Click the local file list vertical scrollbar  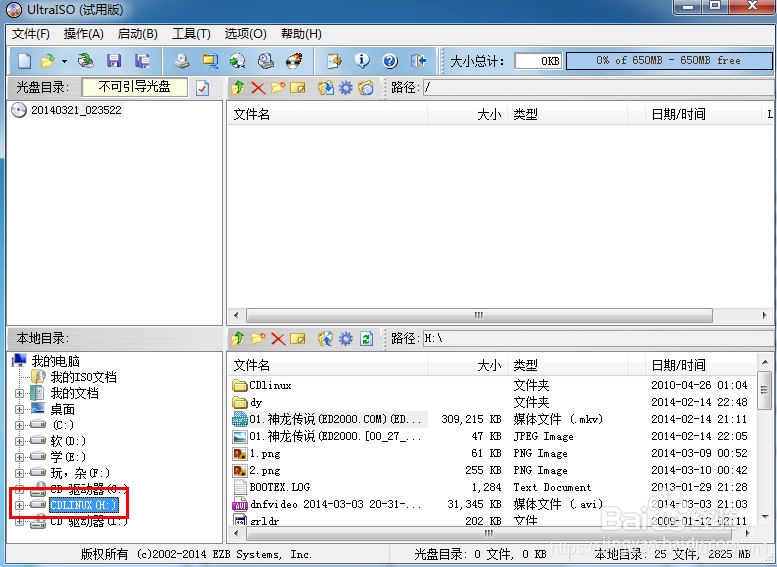[765, 439]
